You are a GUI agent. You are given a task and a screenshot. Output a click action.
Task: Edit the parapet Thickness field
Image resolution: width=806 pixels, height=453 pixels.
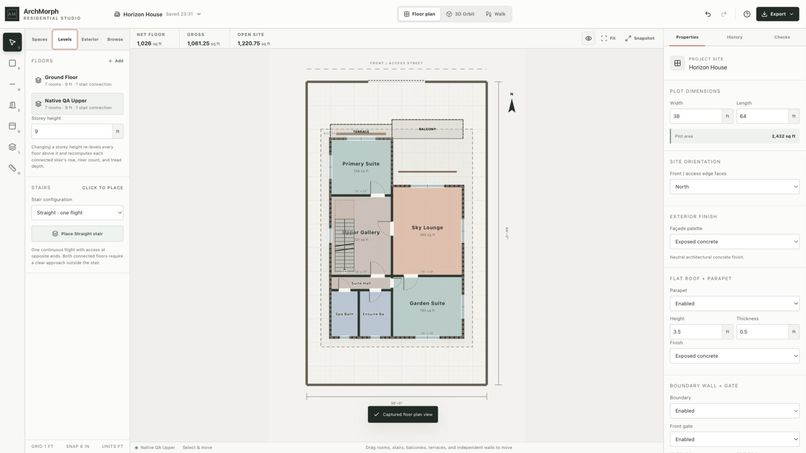point(762,332)
